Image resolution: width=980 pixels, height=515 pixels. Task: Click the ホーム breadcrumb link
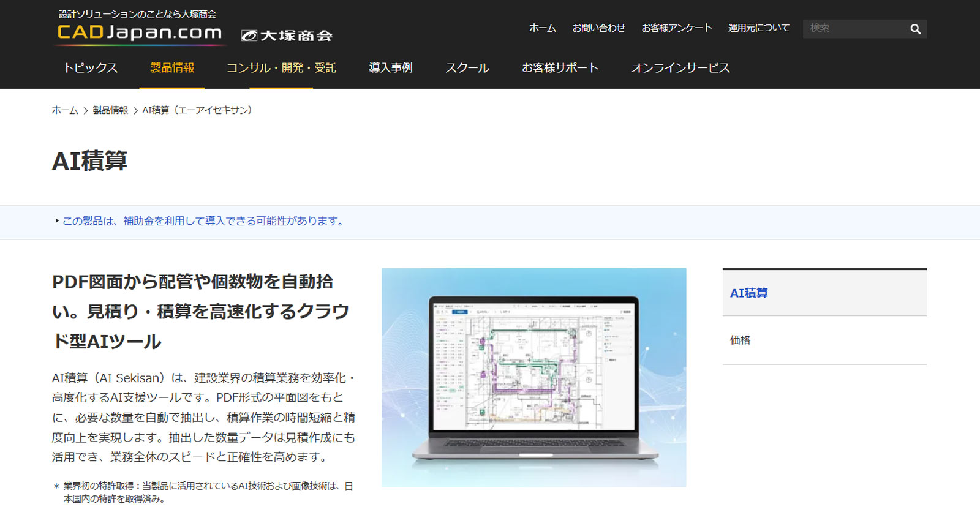[65, 110]
